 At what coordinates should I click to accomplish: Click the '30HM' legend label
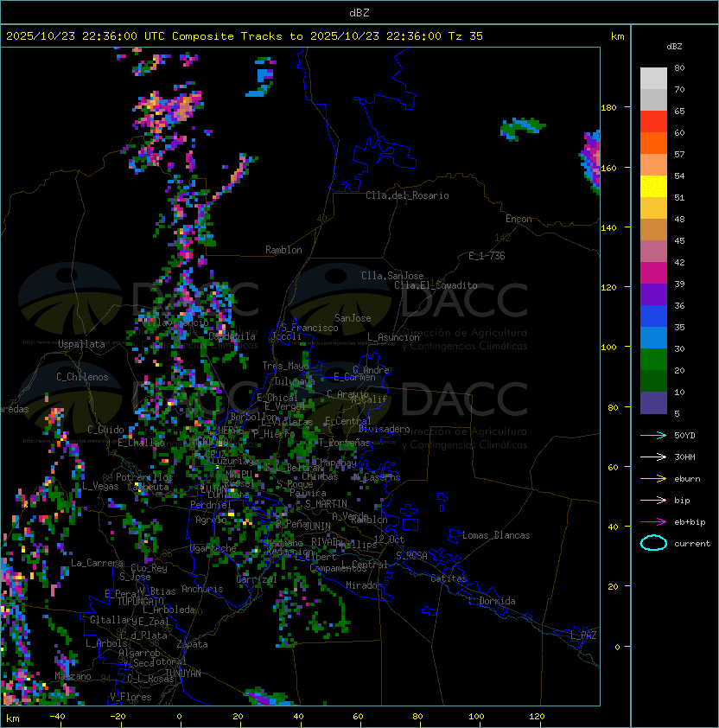coord(684,457)
